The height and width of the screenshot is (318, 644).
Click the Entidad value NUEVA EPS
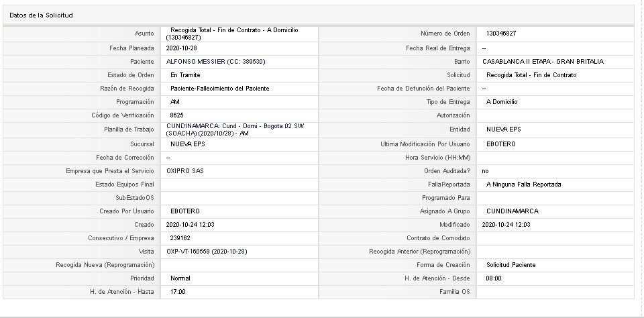click(x=504, y=129)
